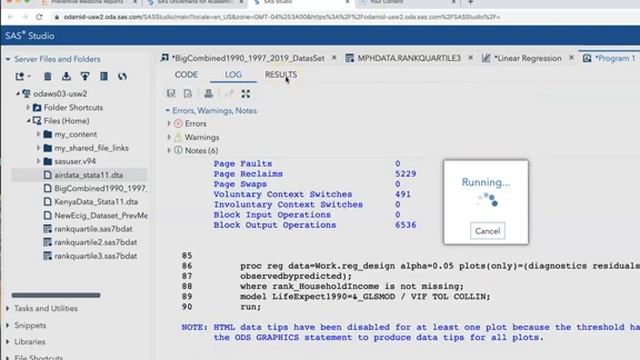Expand the Folder Shortcuts node

click(28, 107)
